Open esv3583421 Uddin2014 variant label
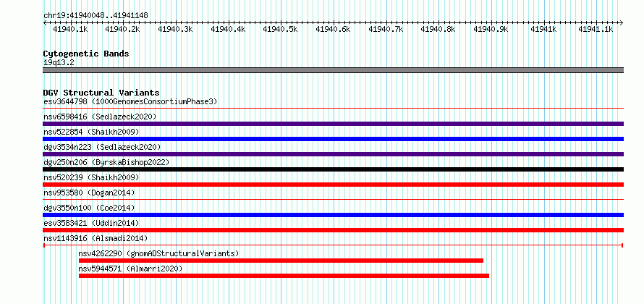Viewport: 644px width, 304px height. [x=91, y=223]
